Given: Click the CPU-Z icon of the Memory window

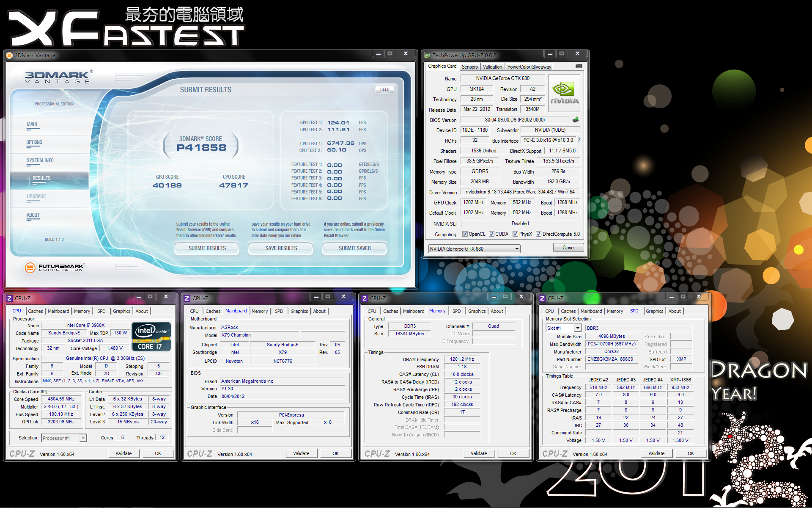Looking at the screenshot, I should click(365, 298).
